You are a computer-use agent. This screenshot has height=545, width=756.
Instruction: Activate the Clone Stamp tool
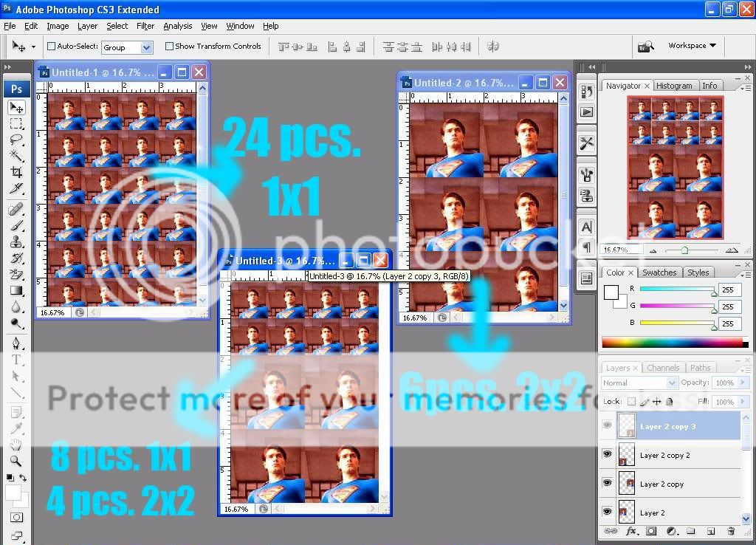coord(17,242)
